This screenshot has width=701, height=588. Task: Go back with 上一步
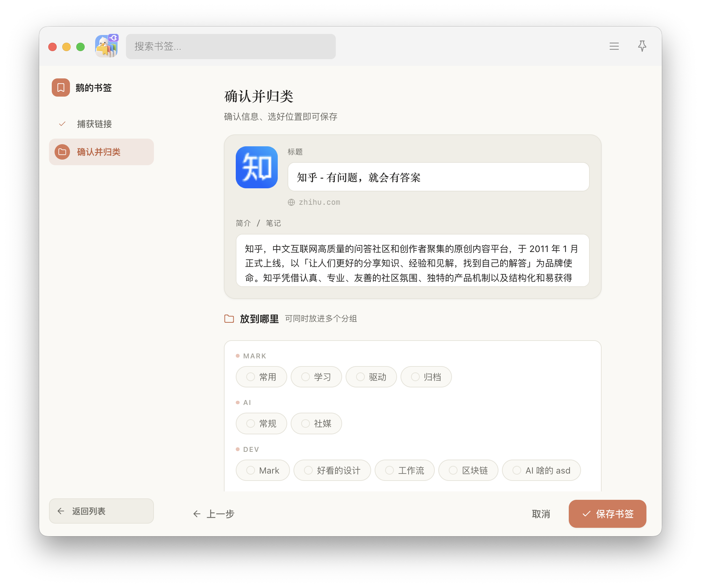tap(213, 514)
